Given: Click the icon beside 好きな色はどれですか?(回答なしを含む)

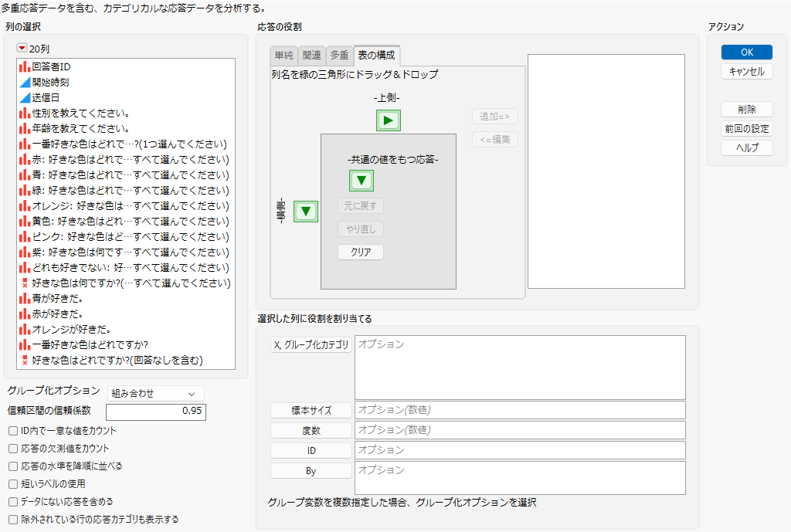Looking at the screenshot, I should pos(25,361).
